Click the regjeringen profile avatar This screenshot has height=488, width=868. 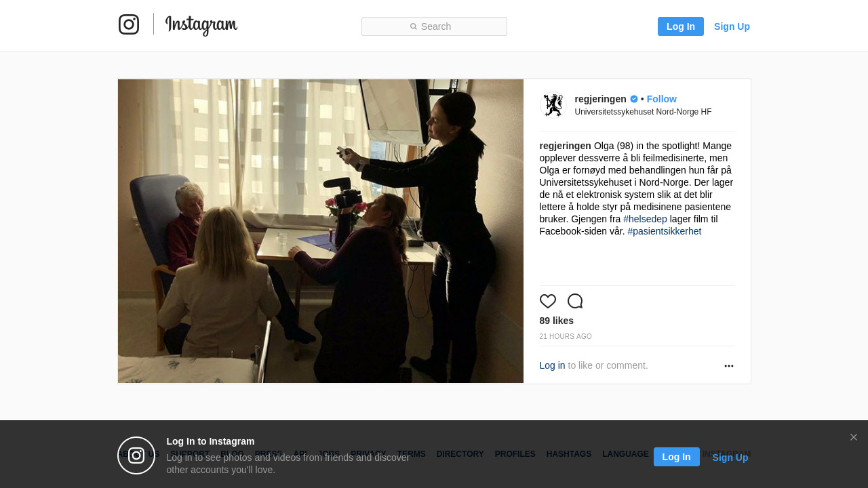pyautogui.click(x=553, y=105)
